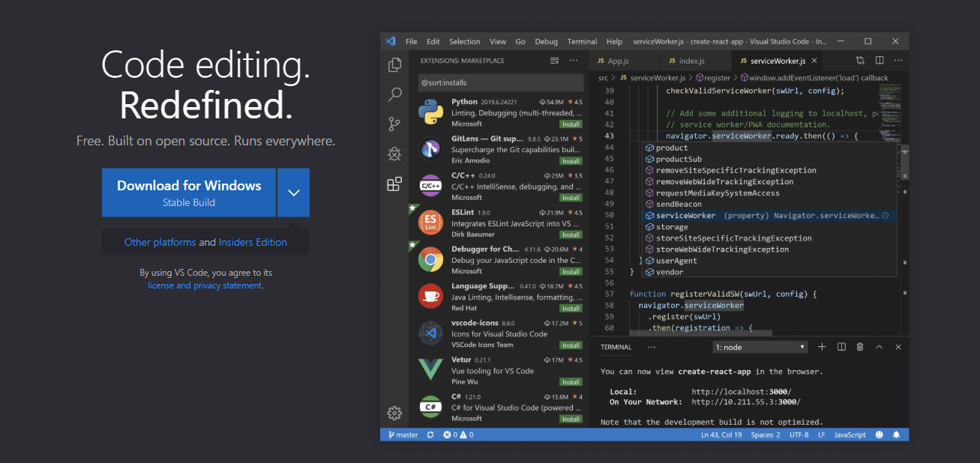Open the File menu
Viewport: 980px width, 463px height.
pyautogui.click(x=412, y=41)
